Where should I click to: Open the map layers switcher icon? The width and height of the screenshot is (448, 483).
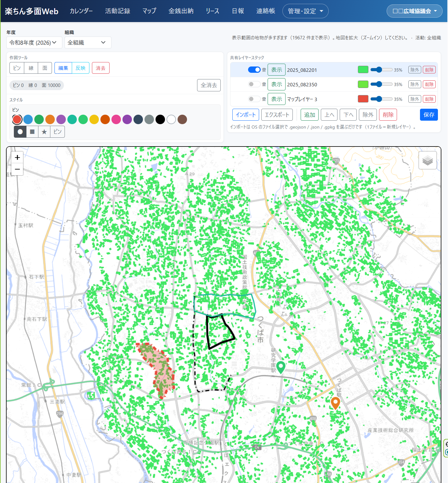coord(428,160)
